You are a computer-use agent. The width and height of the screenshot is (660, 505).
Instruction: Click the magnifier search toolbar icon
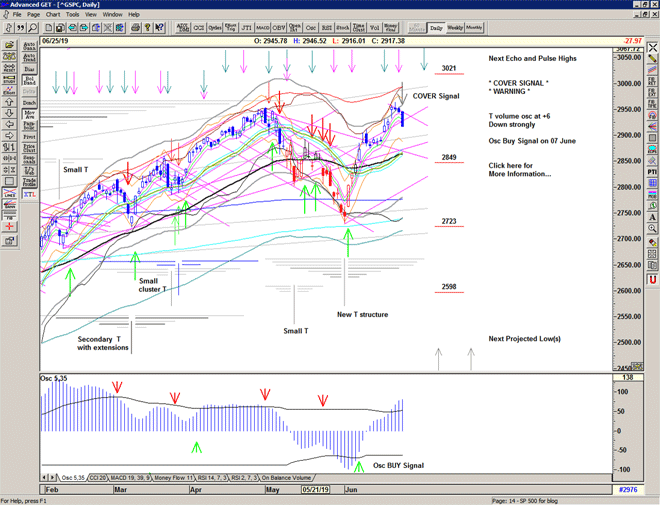click(32, 28)
